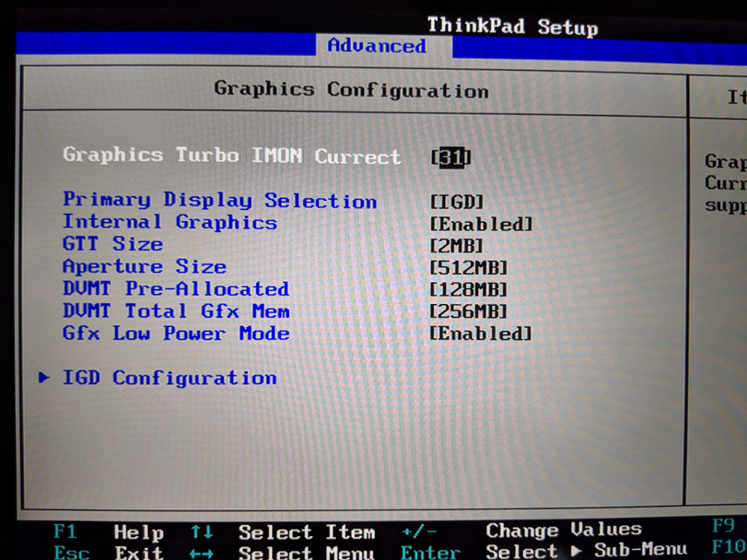Change the DVMT Pre-Allocated [128MB] value
Screen dimensions: 747x560
[468, 290]
